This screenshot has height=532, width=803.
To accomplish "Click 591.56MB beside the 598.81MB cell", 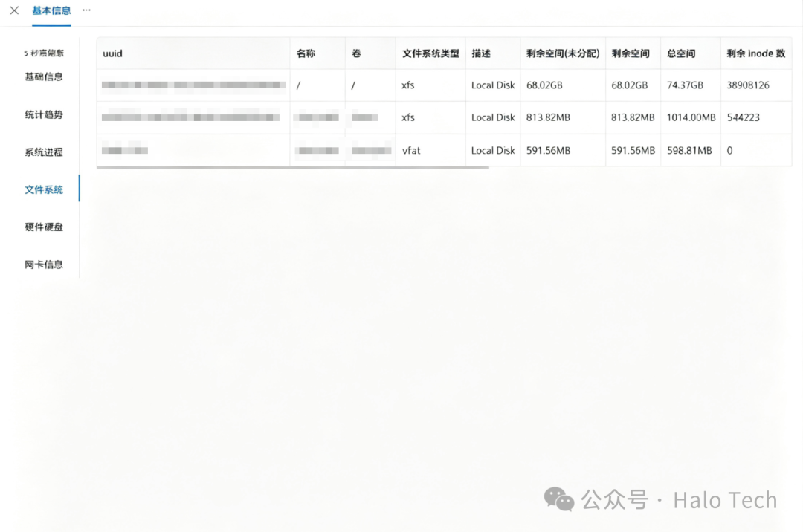I will [x=633, y=150].
